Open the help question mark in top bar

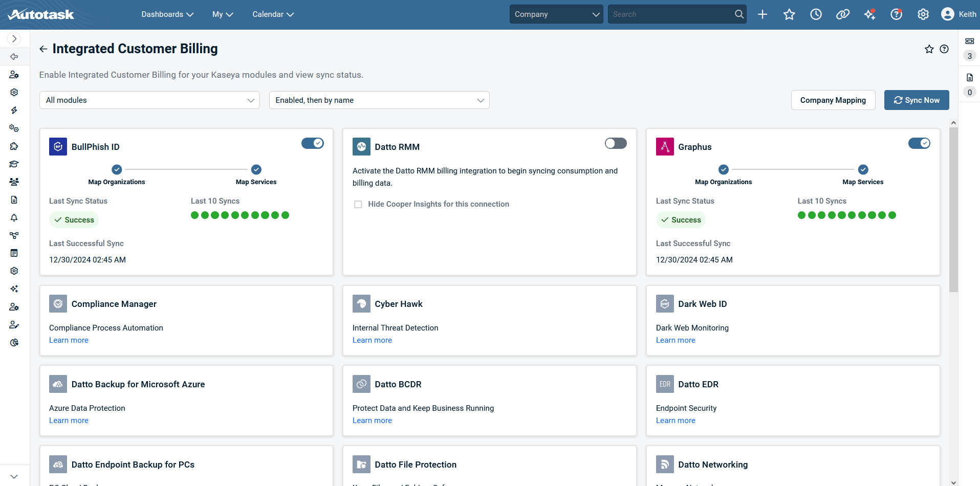(x=896, y=14)
